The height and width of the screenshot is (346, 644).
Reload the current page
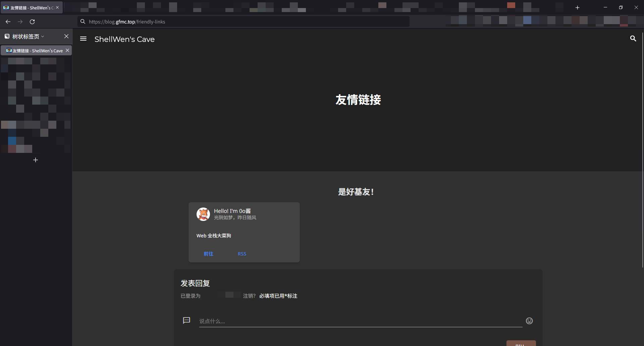point(32,21)
